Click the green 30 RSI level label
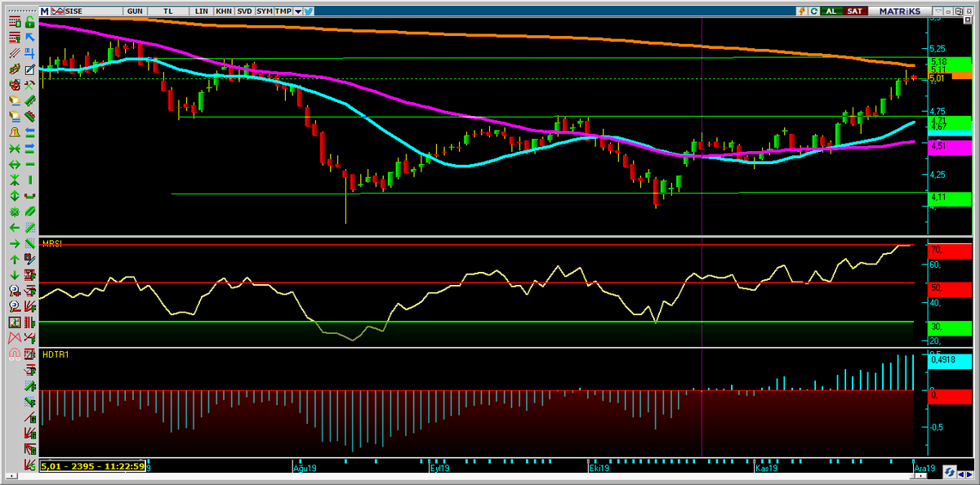 click(x=949, y=327)
